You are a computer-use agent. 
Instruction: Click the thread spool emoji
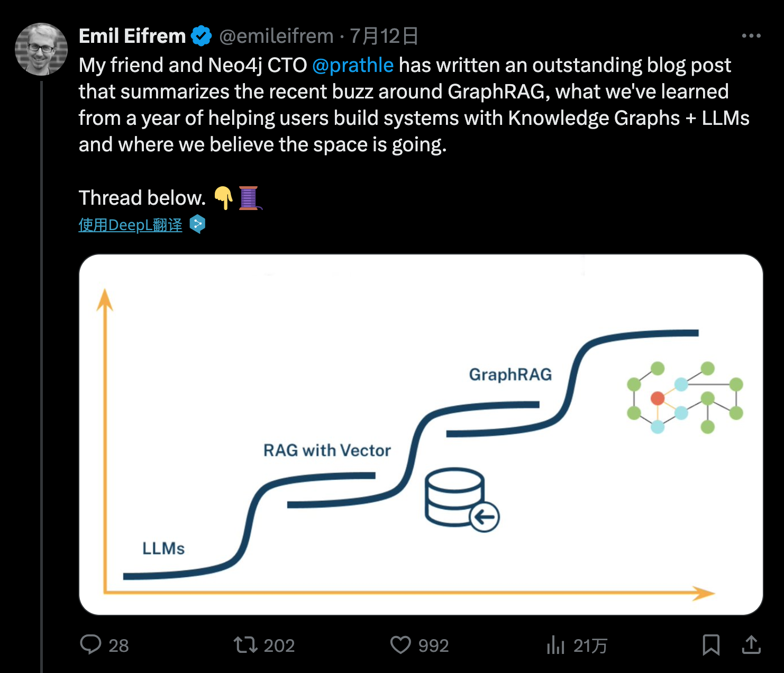pos(249,198)
